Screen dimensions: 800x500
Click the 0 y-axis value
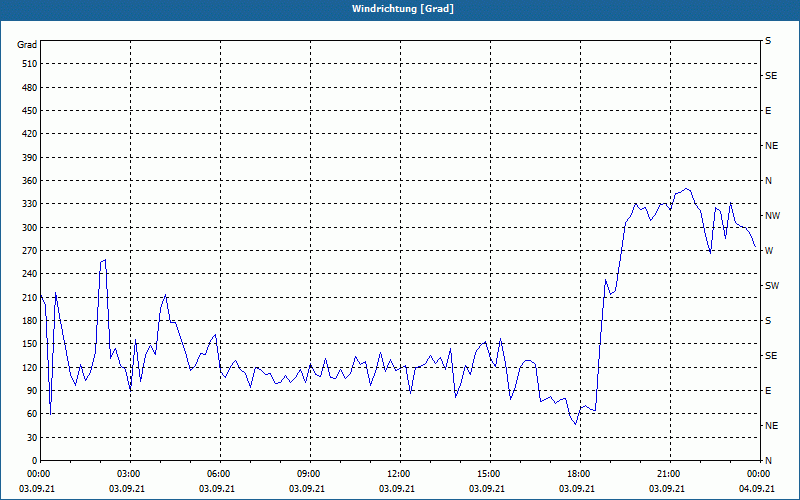[x=34, y=461]
